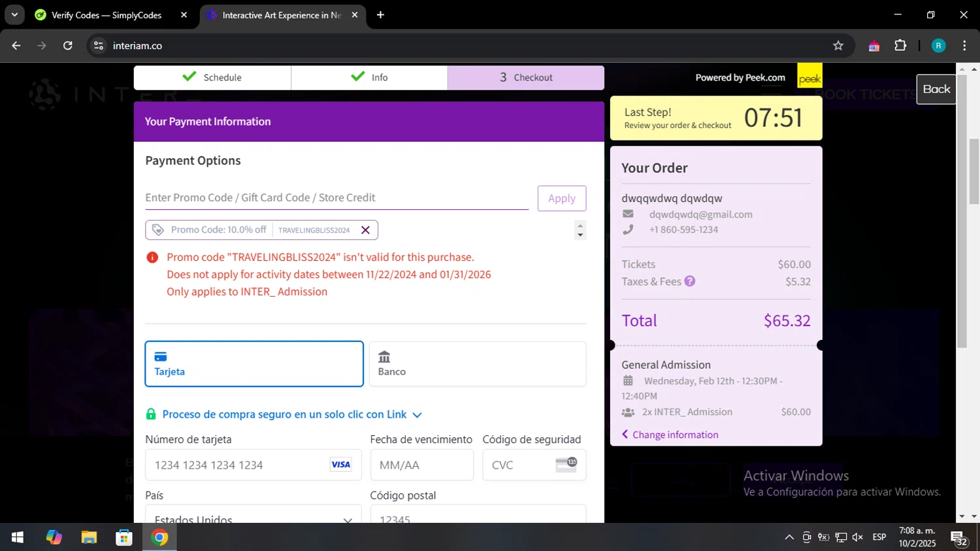Open Chrome extensions puzzle icon
Image resolution: width=980 pixels, height=551 pixels.
click(x=900, y=46)
